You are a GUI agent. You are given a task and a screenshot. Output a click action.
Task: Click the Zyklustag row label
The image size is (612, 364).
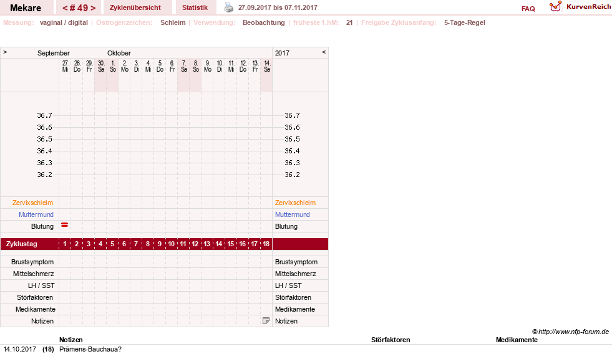point(22,244)
